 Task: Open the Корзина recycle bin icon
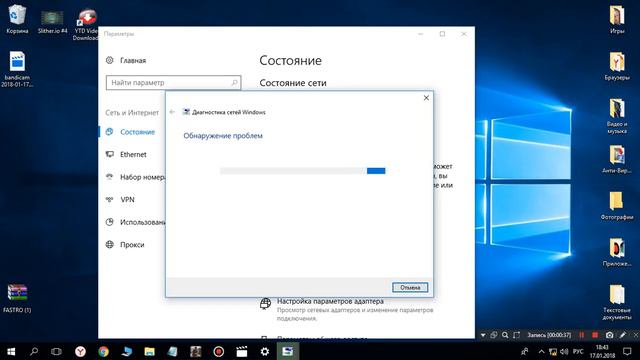pyautogui.click(x=17, y=19)
